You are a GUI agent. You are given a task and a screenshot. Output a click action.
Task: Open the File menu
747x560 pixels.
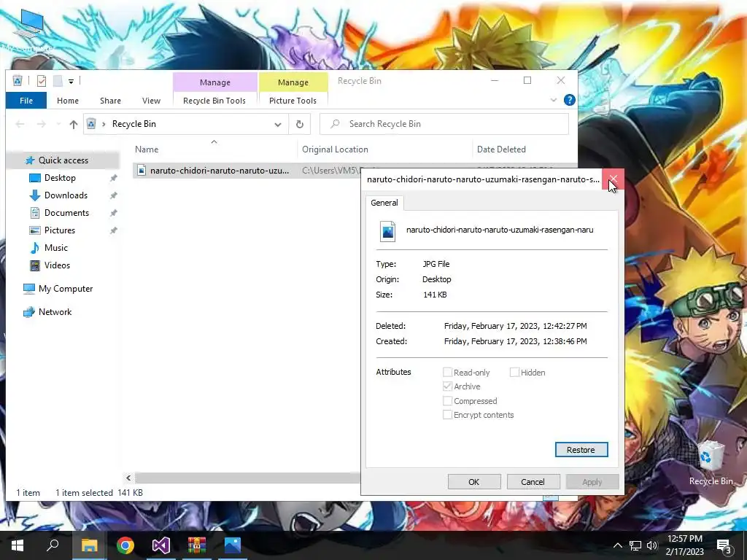(26, 101)
